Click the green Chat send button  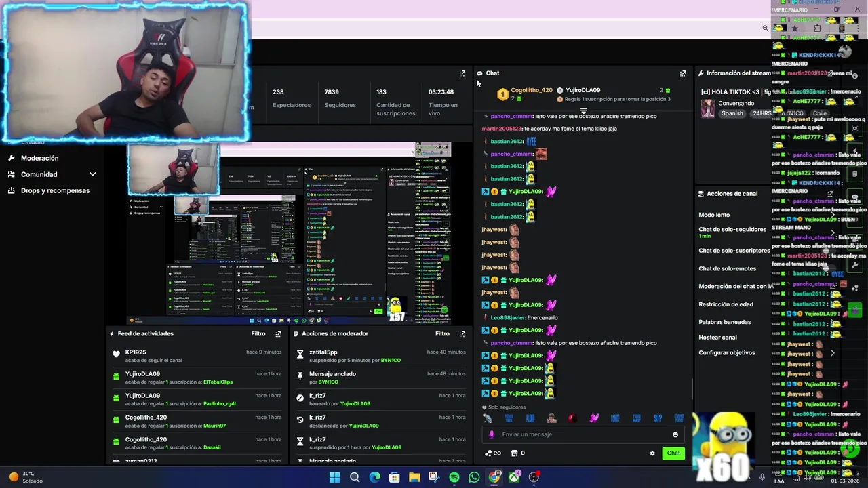tap(673, 453)
